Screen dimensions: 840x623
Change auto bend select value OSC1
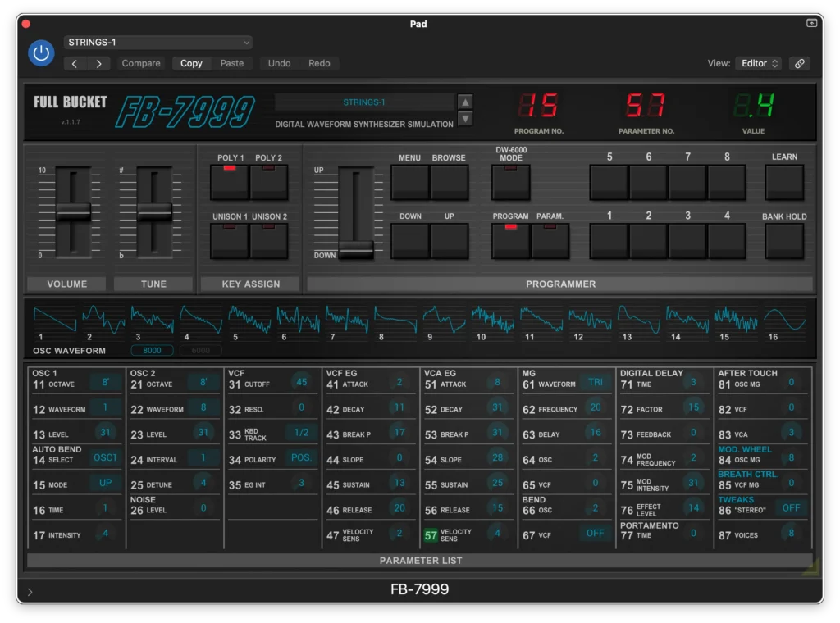pos(105,457)
